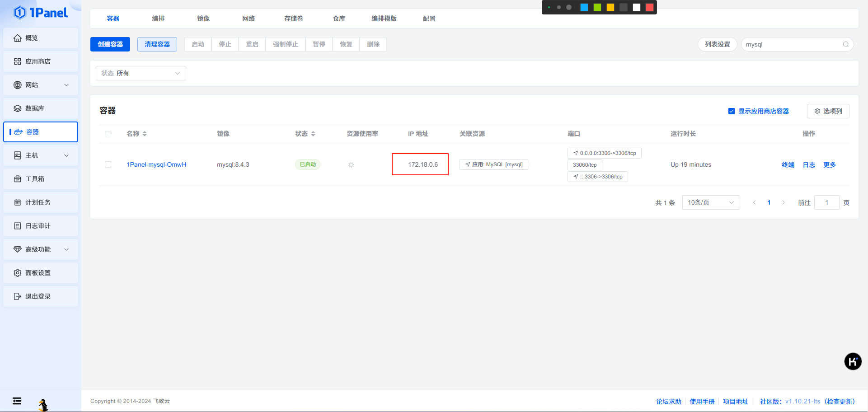The image size is (868, 412).
Task: Click the mysql search input field
Action: pyautogui.click(x=795, y=44)
